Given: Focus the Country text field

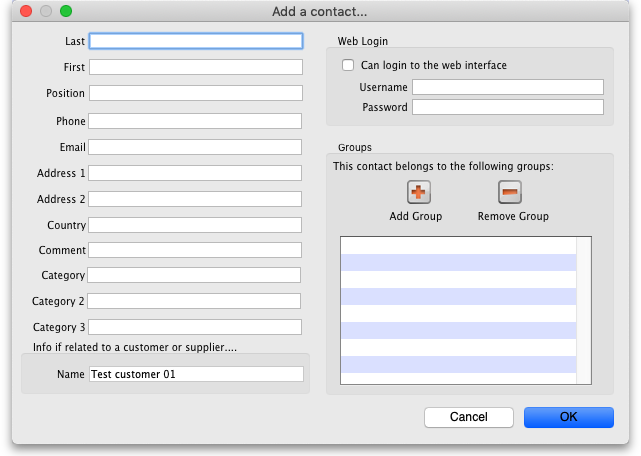Looking at the screenshot, I should 195,225.
